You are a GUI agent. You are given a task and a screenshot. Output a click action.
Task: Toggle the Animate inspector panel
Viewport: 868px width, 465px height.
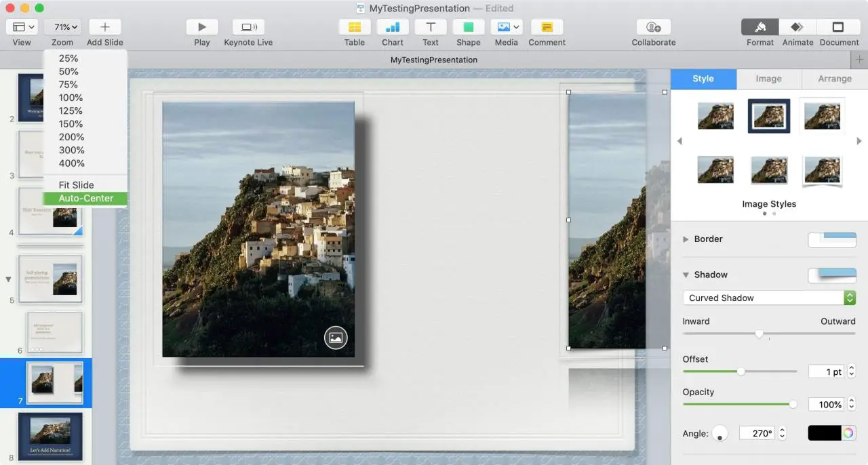tap(797, 27)
